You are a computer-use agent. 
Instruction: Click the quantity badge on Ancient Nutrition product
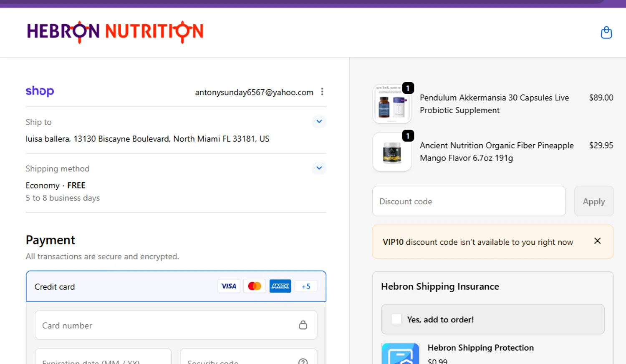click(408, 136)
